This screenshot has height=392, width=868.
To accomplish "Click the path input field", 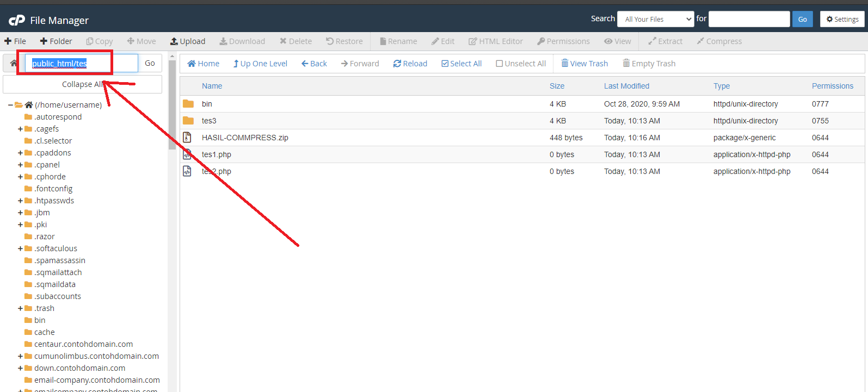I will (82, 63).
